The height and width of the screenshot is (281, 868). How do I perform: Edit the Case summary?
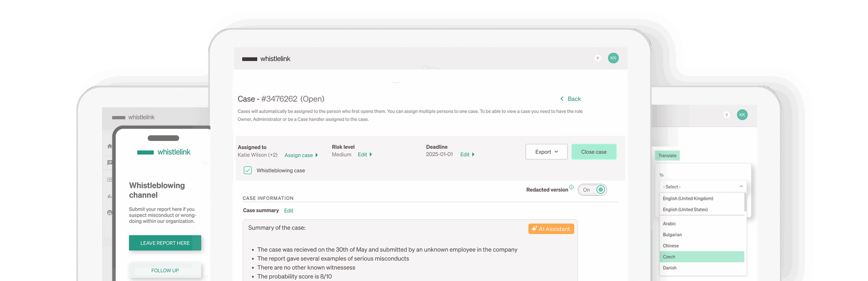coord(288,211)
